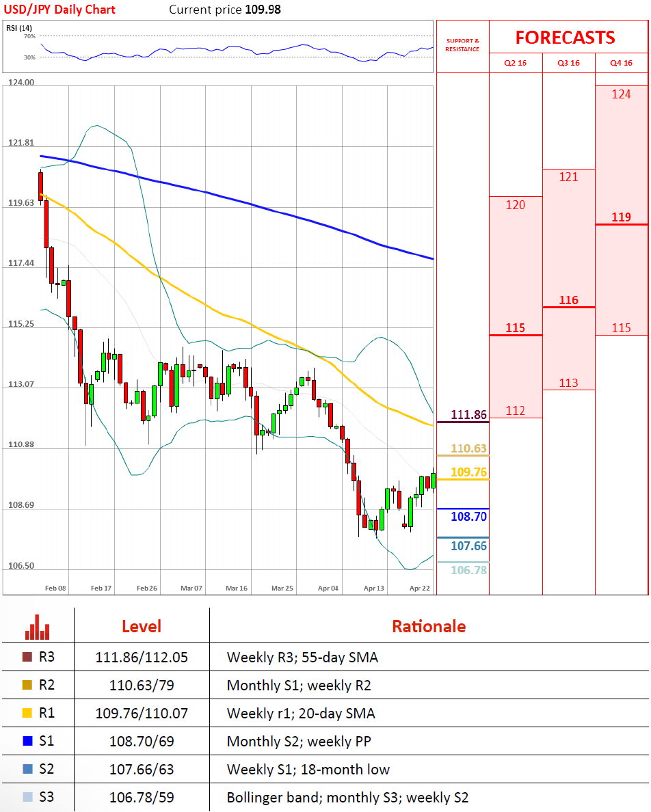The height and width of the screenshot is (812, 651).
Task: Click the 117.44 price axis label
Action: point(21,263)
